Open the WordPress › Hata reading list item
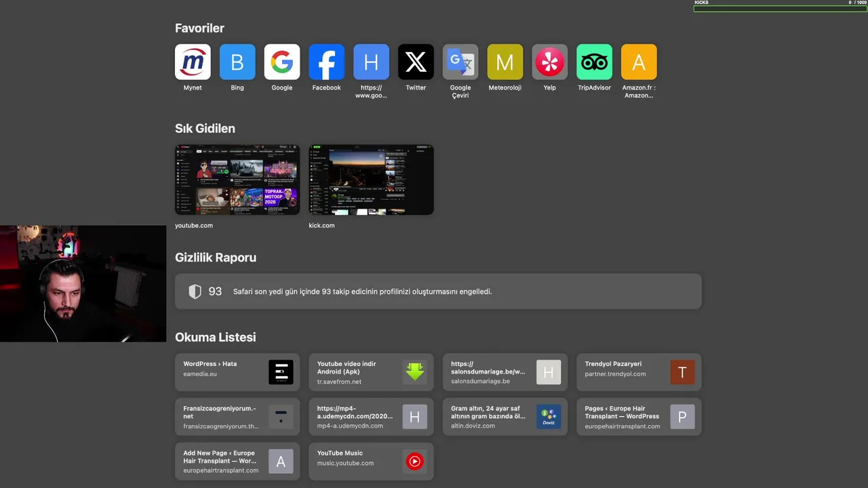868x488 pixels. click(x=237, y=372)
